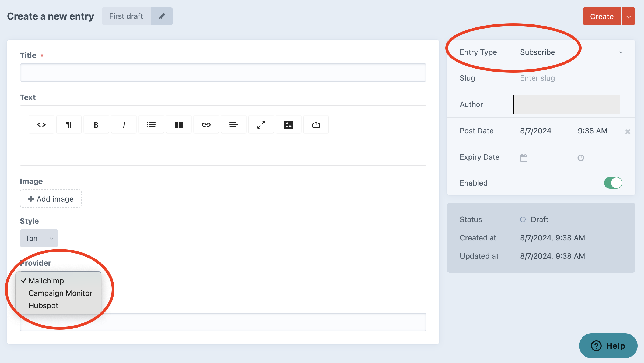Viewport: 644px width, 363px height.
Task: Click the Post Date value 8/7/2024
Action: [536, 131]
